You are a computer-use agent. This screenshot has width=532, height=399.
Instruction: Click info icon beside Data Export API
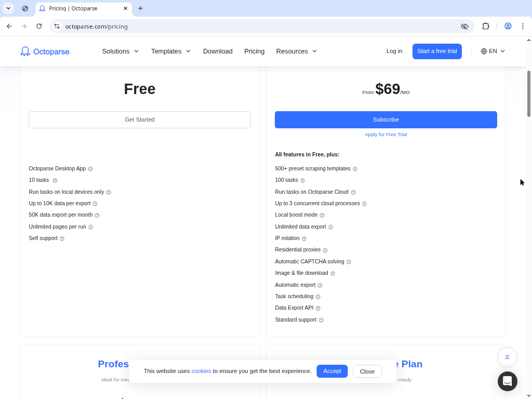(318, 308)
